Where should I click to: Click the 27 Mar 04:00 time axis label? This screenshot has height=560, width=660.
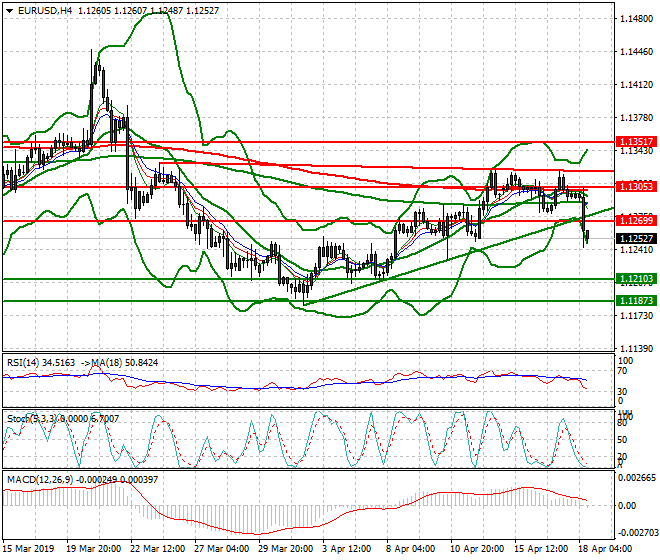(x=222, y=549)
